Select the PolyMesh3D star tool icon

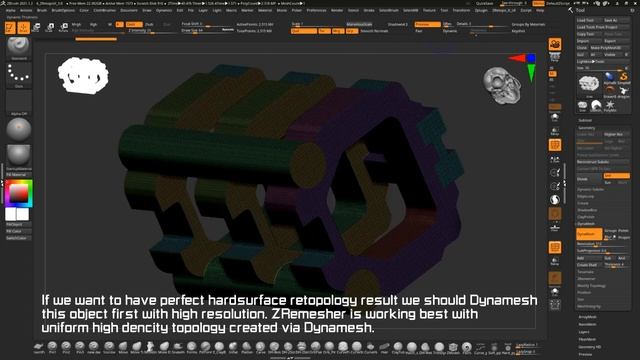click(x=610, y=106)
